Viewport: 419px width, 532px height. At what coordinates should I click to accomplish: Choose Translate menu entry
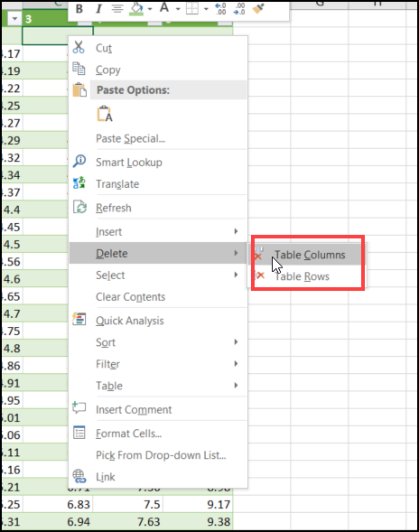point(117,184)
